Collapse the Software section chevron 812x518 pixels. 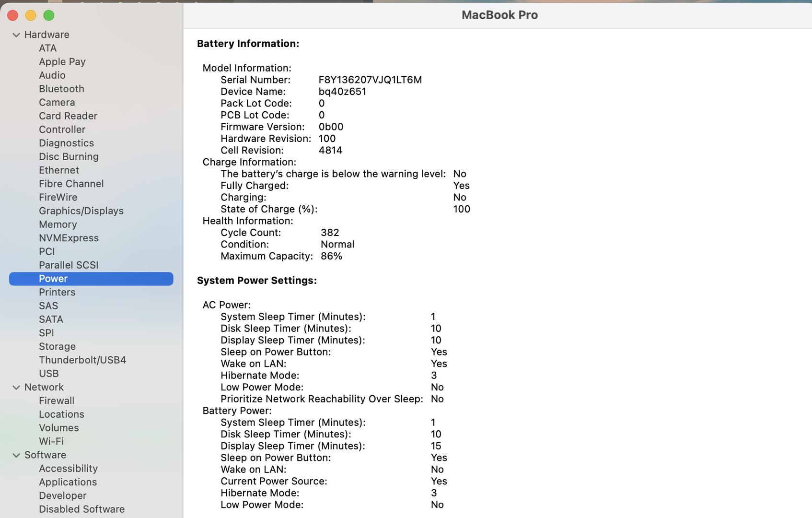[16, 455]
